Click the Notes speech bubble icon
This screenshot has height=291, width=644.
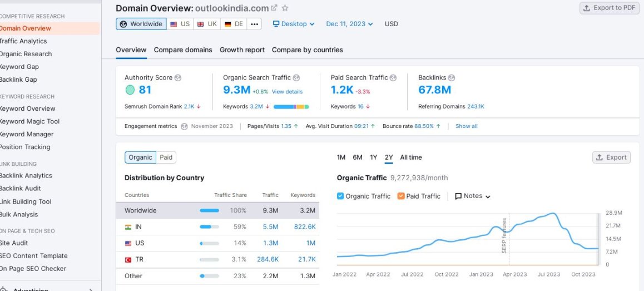[458, 196]
